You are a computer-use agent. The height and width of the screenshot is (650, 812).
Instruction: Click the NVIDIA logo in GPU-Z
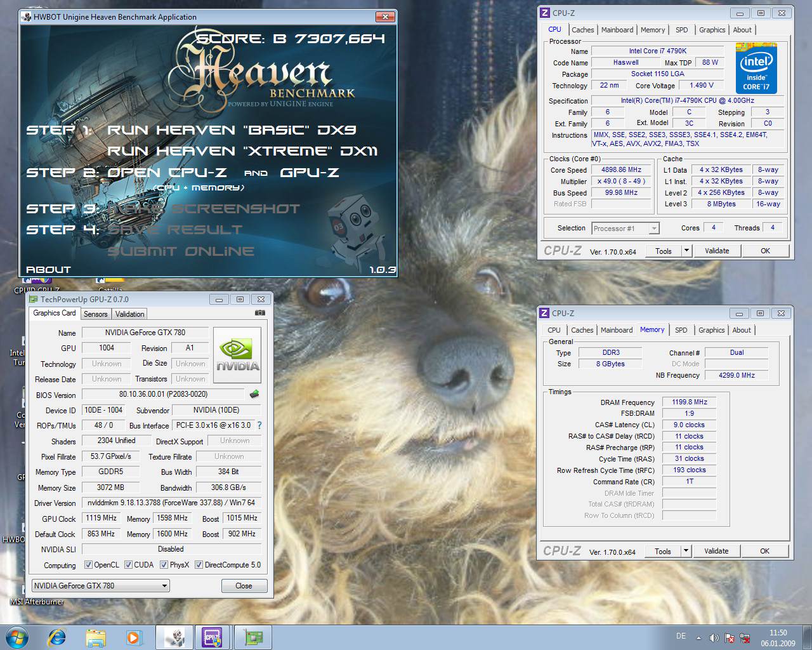[237, 355]
